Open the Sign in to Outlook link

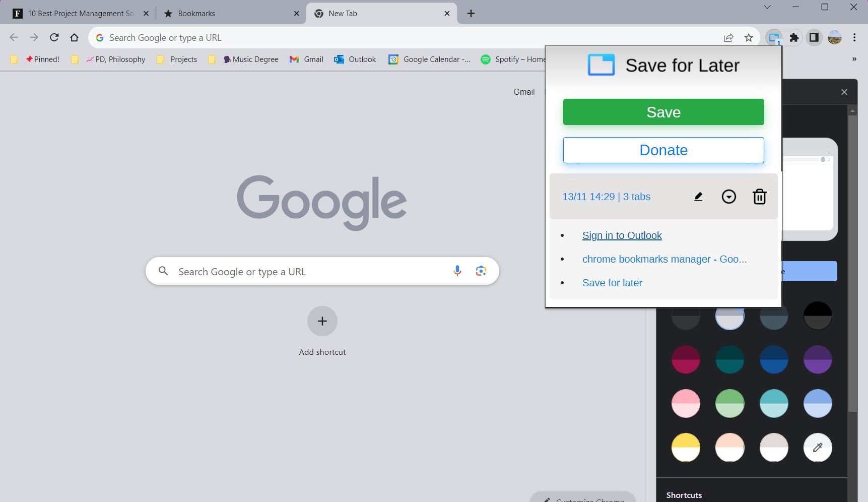coord(622,235)
